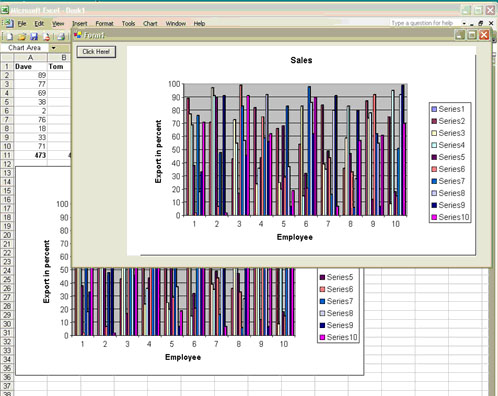This screenshot has height=396, width=498.
Task: Click Series7 legend entry in Form1
Action: (x=448, y=181)
